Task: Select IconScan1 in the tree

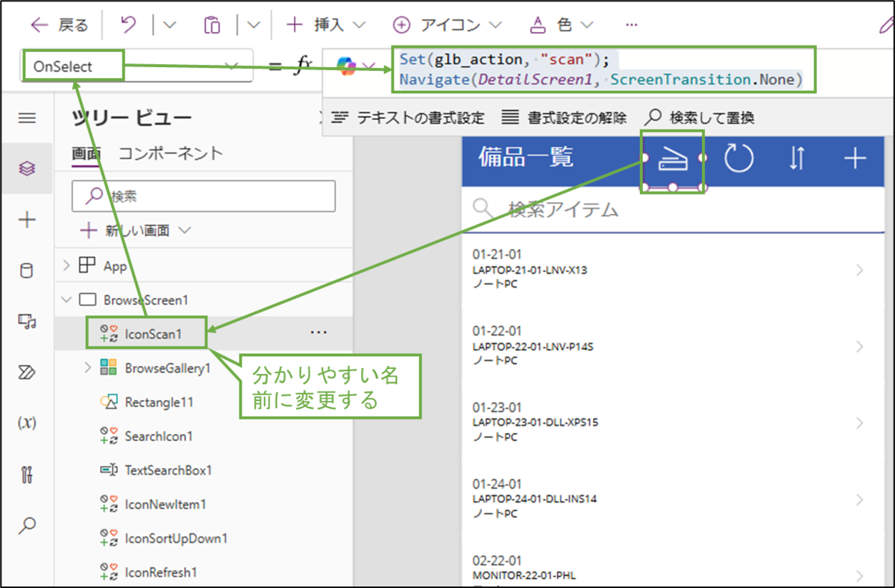Action: [153, 334]
